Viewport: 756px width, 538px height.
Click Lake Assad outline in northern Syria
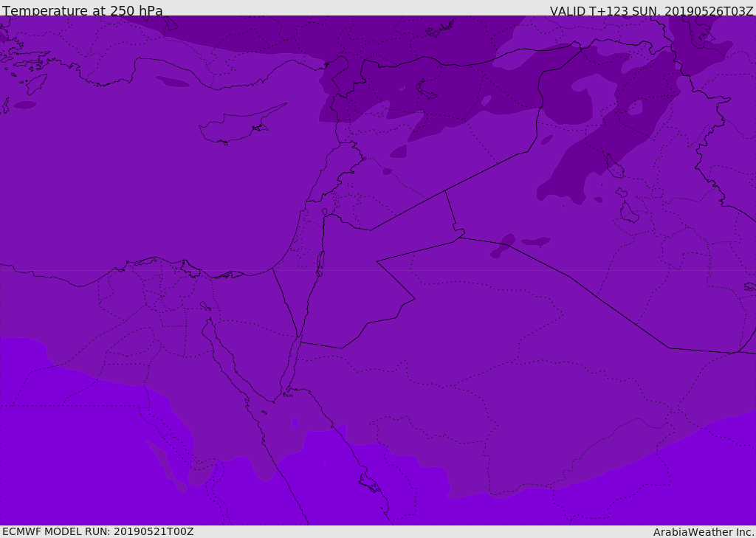(x=427, y=89)
